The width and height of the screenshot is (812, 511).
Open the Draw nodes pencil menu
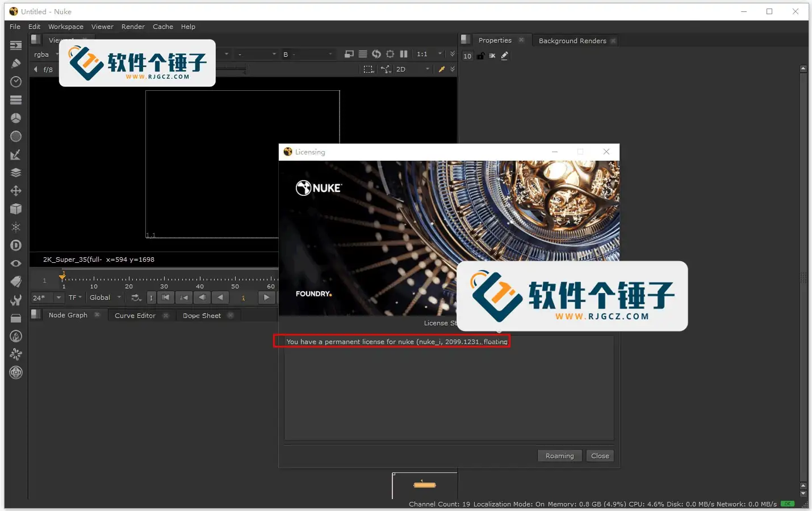pos(16,64)
